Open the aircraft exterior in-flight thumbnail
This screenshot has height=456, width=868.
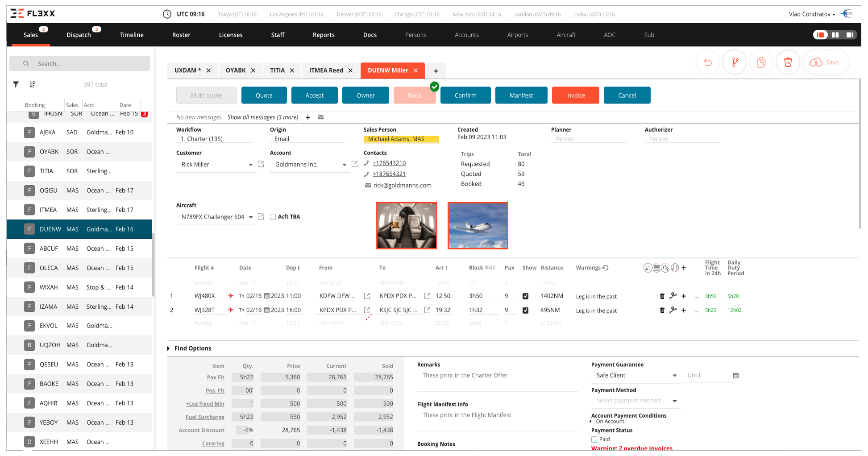478,226
